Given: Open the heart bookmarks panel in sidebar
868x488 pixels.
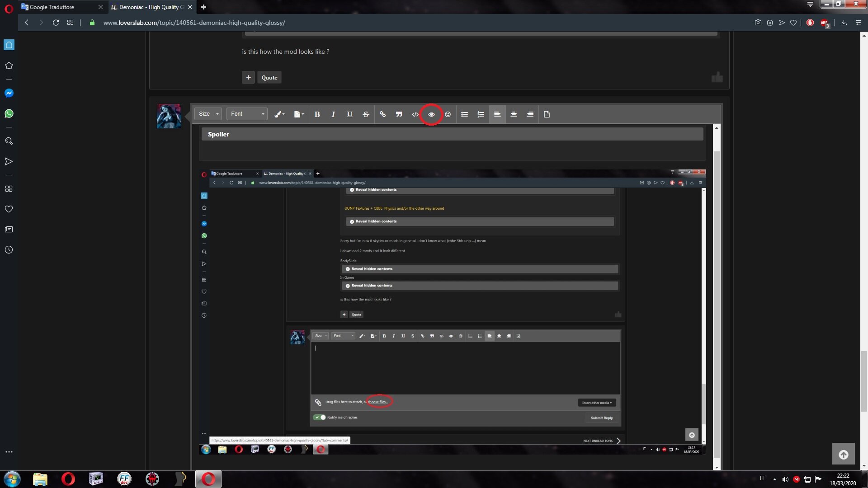Looking at the screenshot, I should 9,209.
